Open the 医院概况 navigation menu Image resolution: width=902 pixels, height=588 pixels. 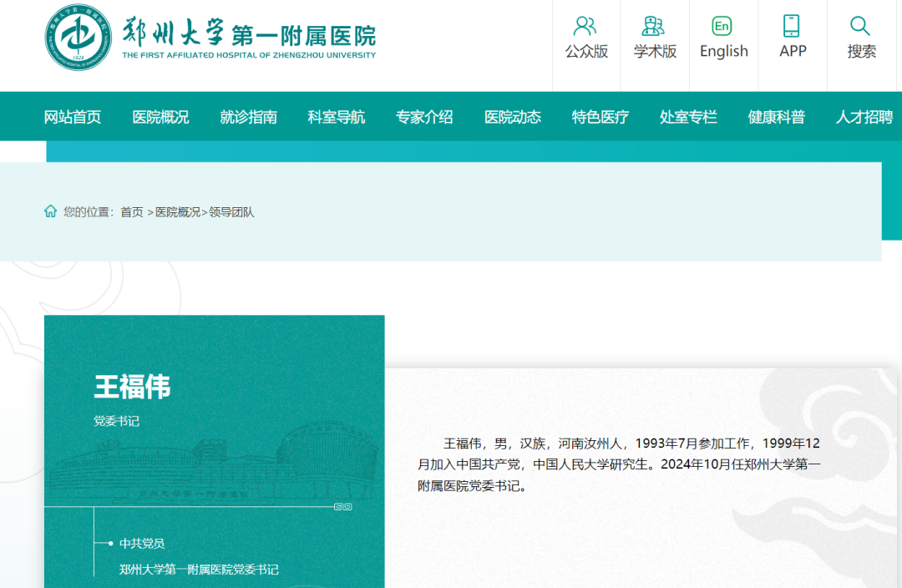[x=160, y=118]
